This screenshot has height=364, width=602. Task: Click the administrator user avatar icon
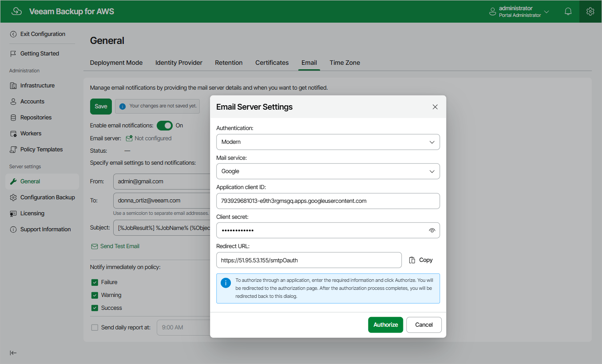coord(492,12)
